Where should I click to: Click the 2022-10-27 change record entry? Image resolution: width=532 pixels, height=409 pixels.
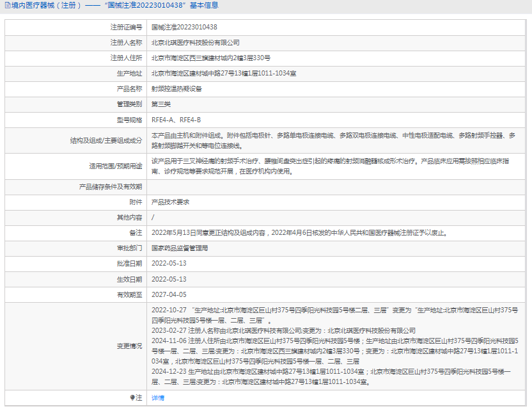pos(335,316)
